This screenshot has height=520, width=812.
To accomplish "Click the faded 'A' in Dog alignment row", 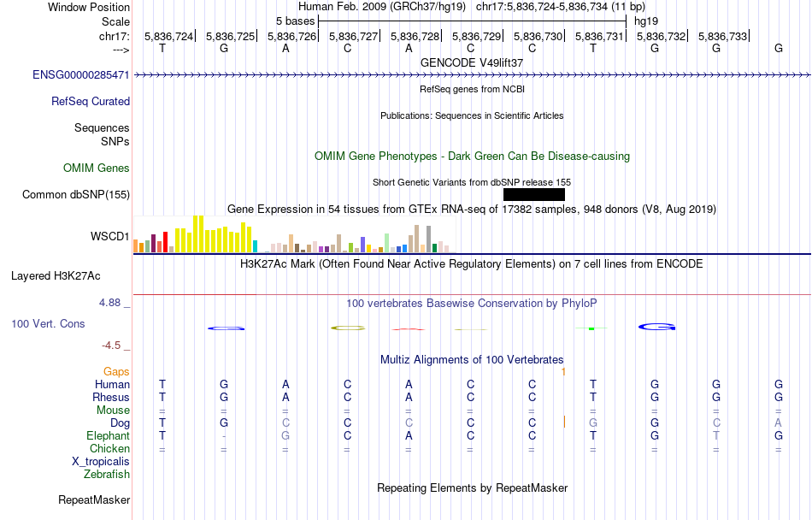I will (x=778, y=422).
